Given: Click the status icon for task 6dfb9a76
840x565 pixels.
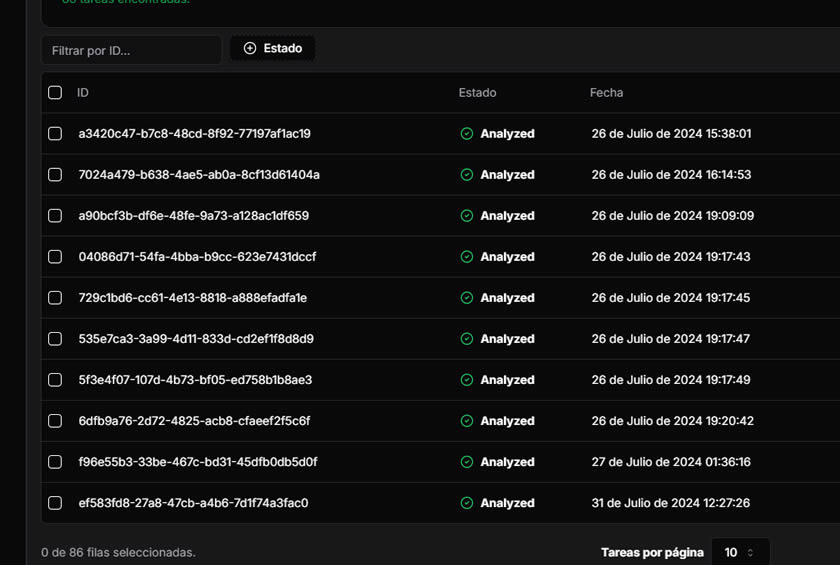Looking at the screenshot, I should pos(466,421).
